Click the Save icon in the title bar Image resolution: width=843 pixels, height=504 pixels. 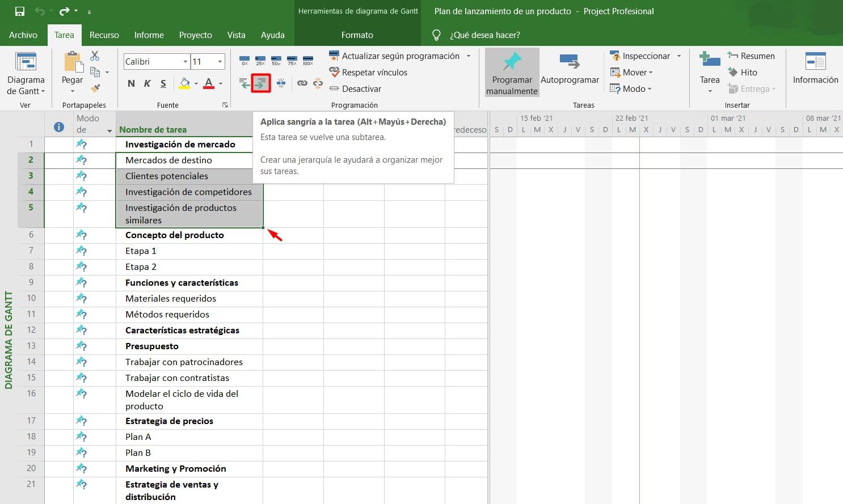click(20, 11)
